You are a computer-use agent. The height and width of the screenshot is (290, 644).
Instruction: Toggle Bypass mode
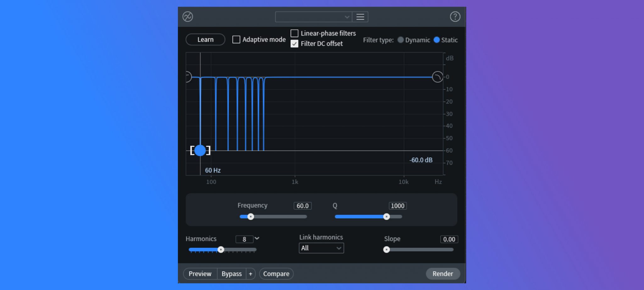[x=231, y=274]
